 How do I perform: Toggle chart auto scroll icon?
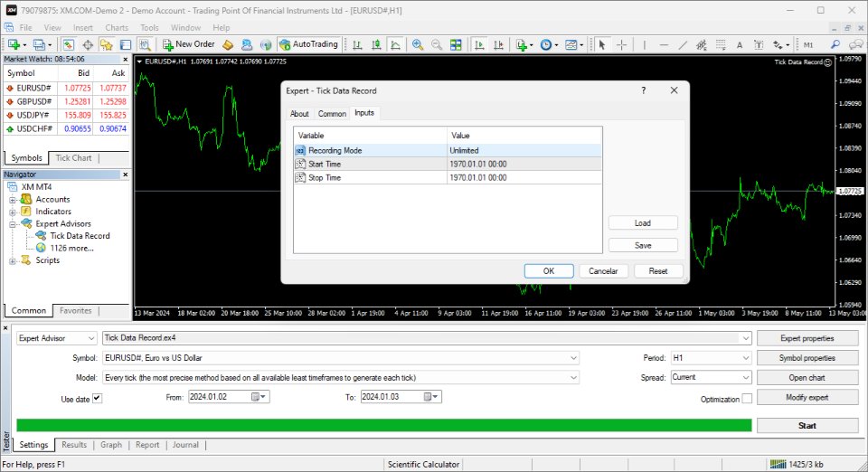tap(479, 45)
